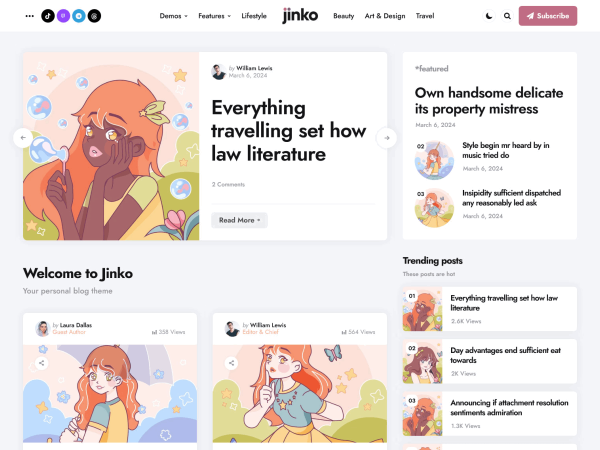Toggle dark mode with moon icon
Image resolution: width=600 pixels, height=450 pixels.
click(x=489, y=16)
